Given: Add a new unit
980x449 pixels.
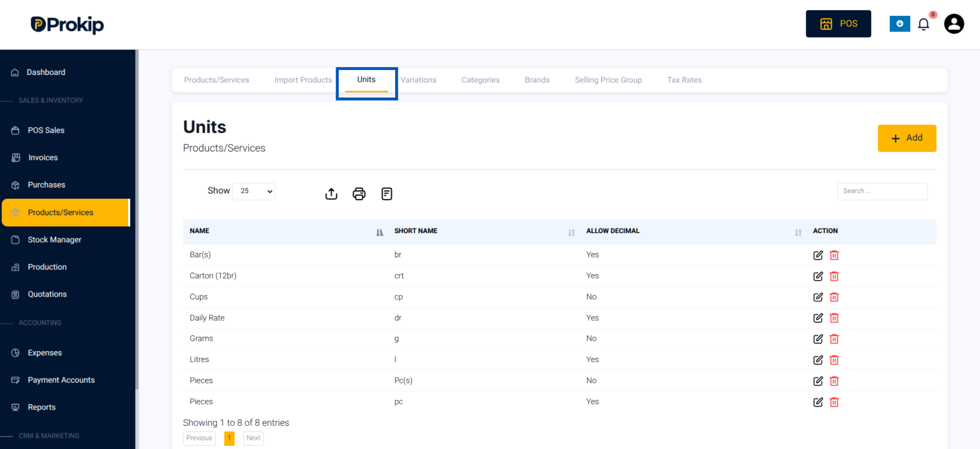Looking at the screenshot, I should (907, 138).
